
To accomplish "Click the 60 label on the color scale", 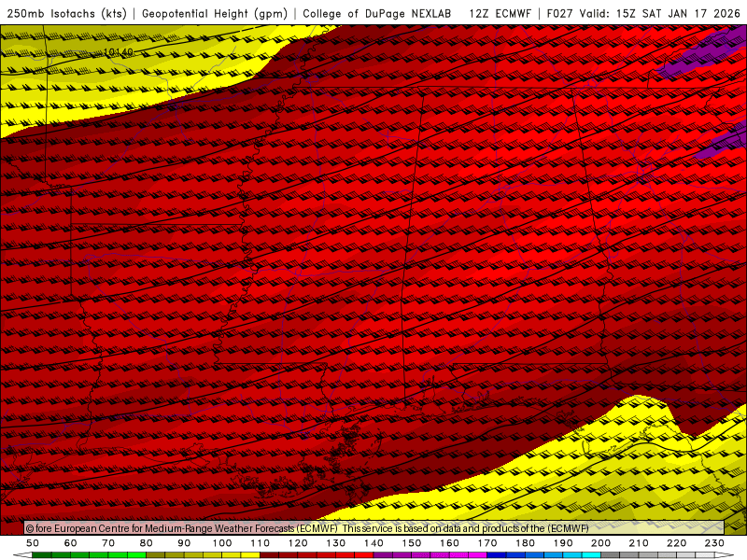I will tap(71, 543).
